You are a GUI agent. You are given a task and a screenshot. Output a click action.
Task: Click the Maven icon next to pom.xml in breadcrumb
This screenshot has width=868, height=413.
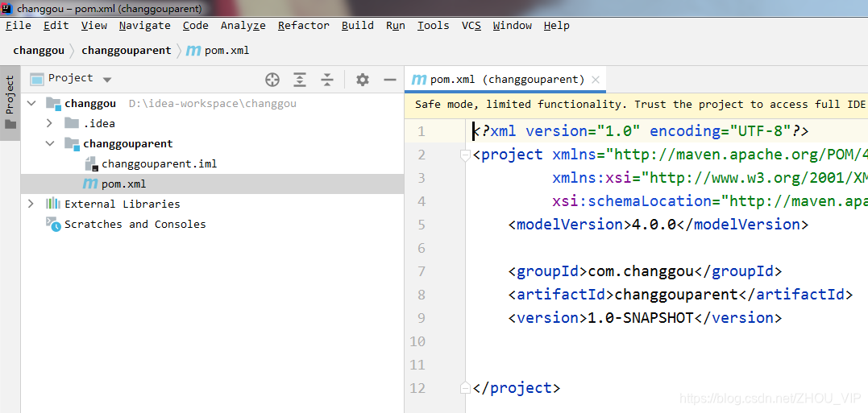tap(193, 50)
